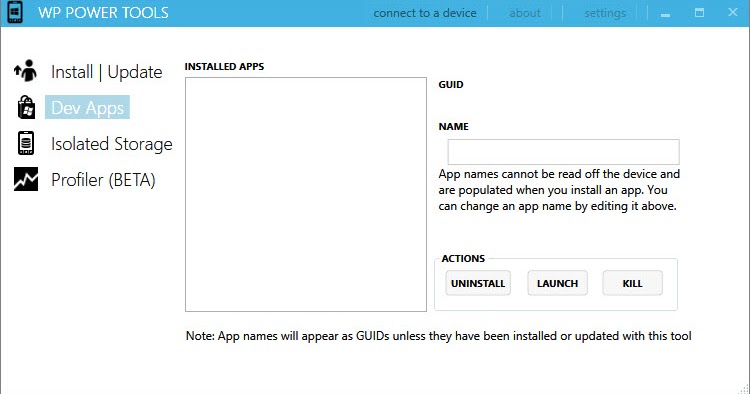Click the WP Power Tools phone logo icon
This screenshot has width=750, height=394.
[x=15, y=12]
